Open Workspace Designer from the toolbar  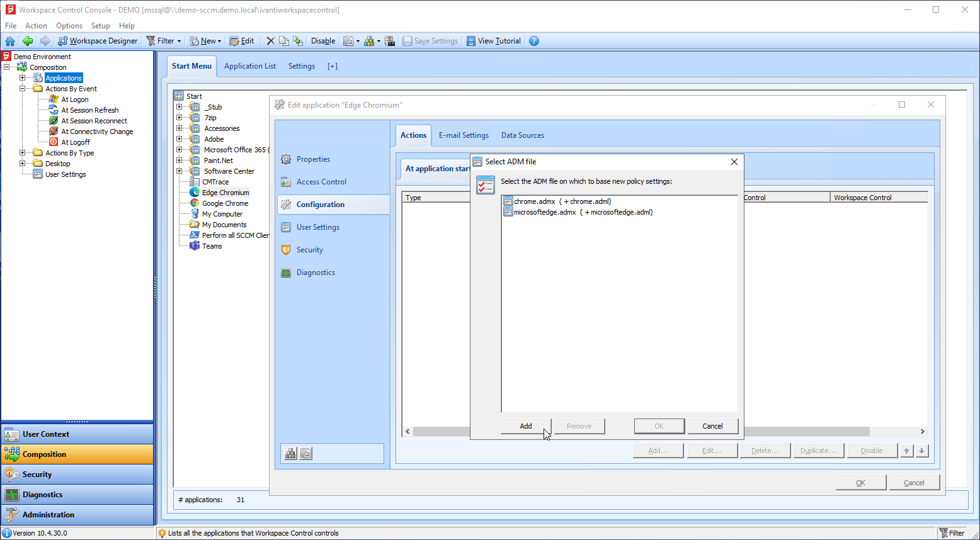[x=98, y=41]
